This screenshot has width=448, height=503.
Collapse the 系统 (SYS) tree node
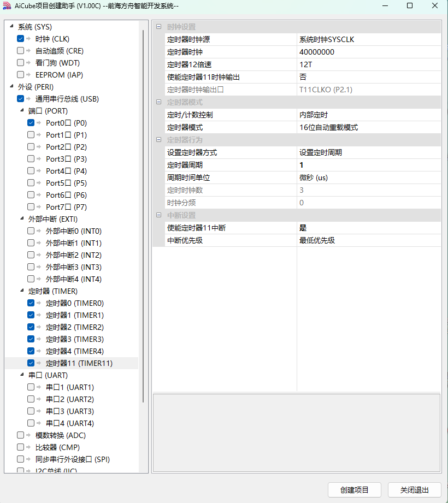click(11, 26)
